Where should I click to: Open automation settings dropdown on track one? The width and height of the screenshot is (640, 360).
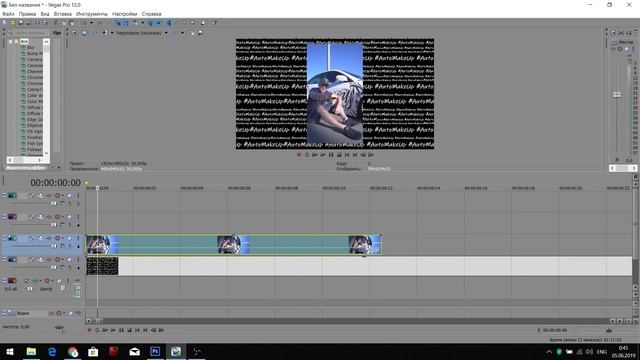[x=62, y=196]
